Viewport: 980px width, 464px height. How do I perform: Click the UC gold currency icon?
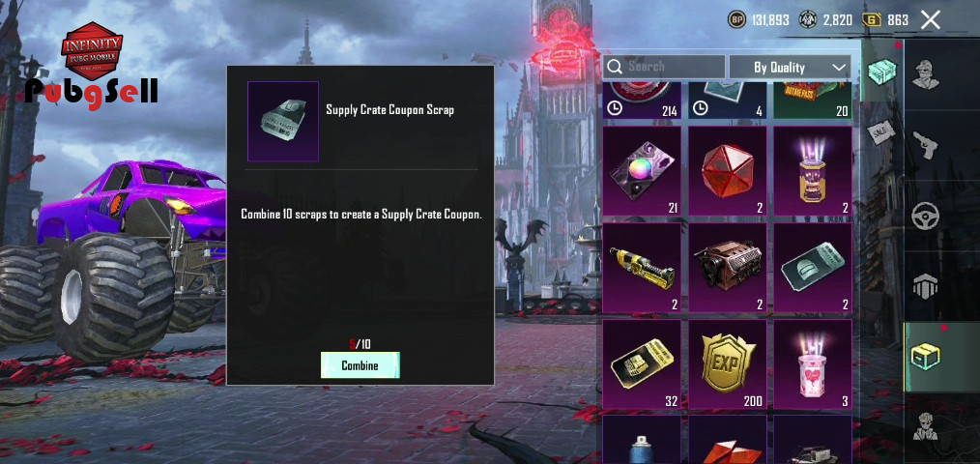point(871,20)
